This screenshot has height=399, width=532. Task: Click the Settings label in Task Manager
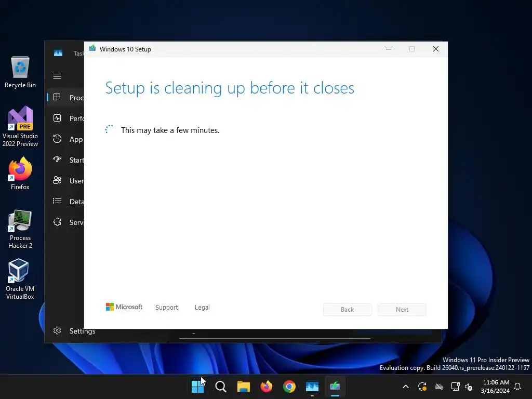click(82, 331)
